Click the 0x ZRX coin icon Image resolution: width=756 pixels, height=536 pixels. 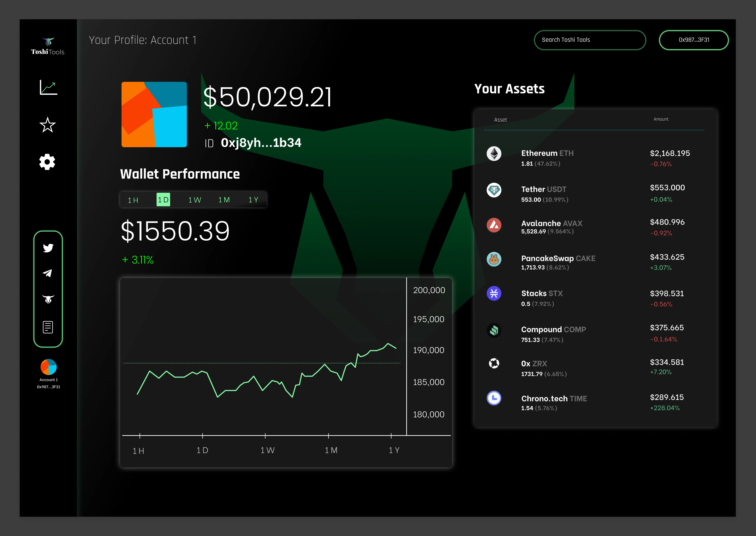tap(494, 363)
